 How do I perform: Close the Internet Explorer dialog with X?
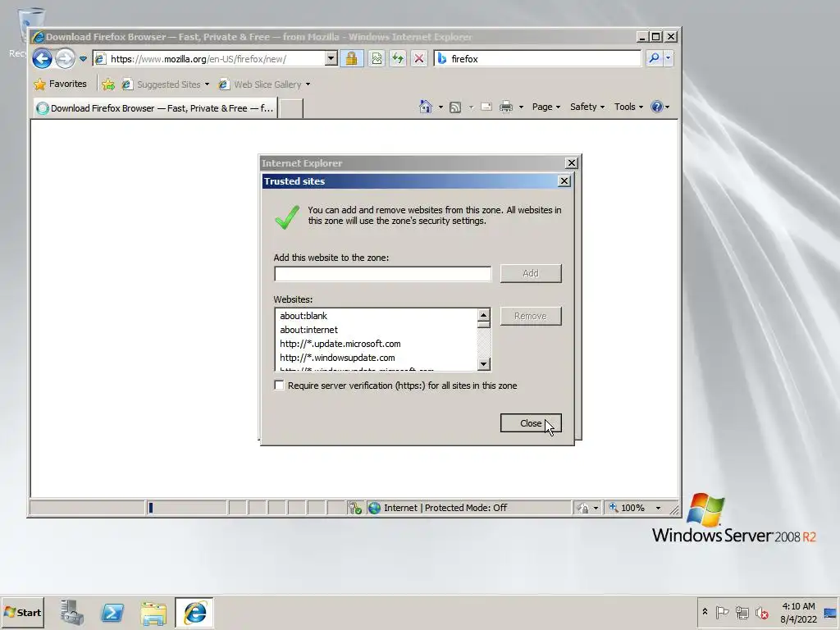pyautogui.click(x=572, y=163)
